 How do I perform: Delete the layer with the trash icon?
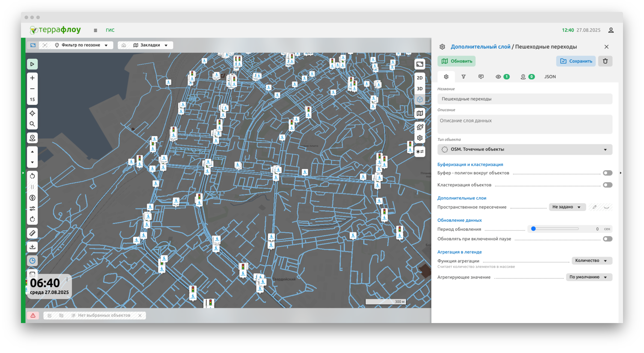[x=605, y=61]
